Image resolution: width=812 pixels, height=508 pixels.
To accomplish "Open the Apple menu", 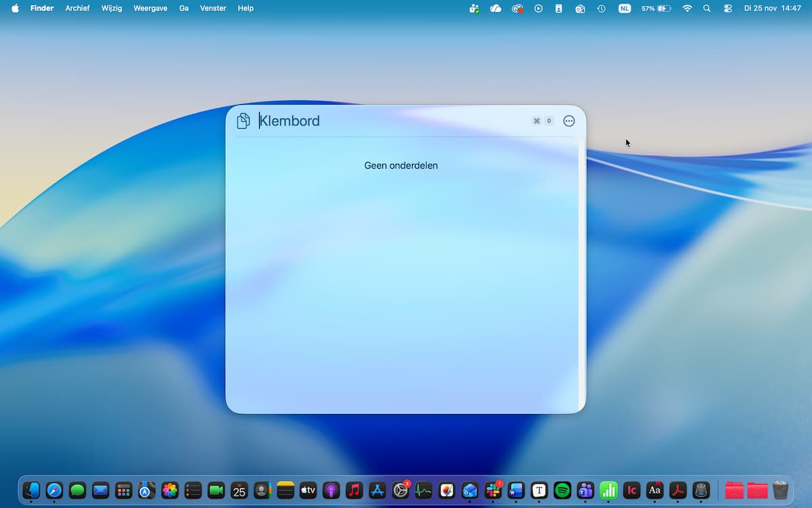I will pos(15,8).
